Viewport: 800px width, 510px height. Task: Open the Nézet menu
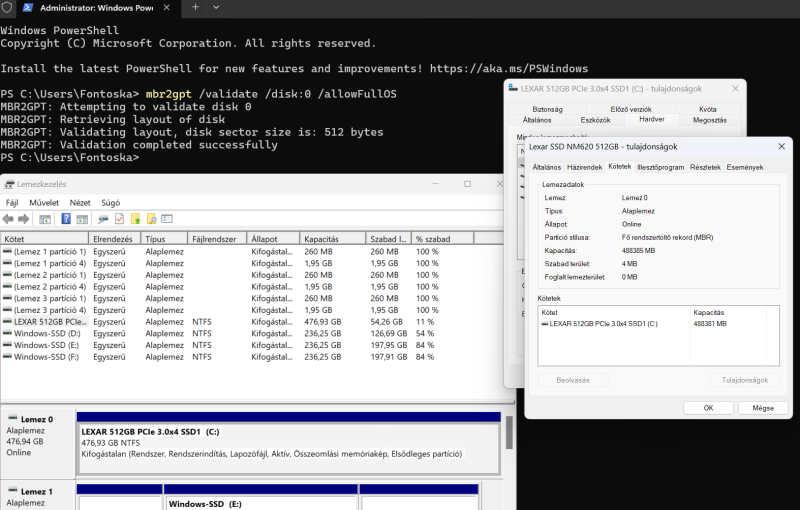click(80, 202)
